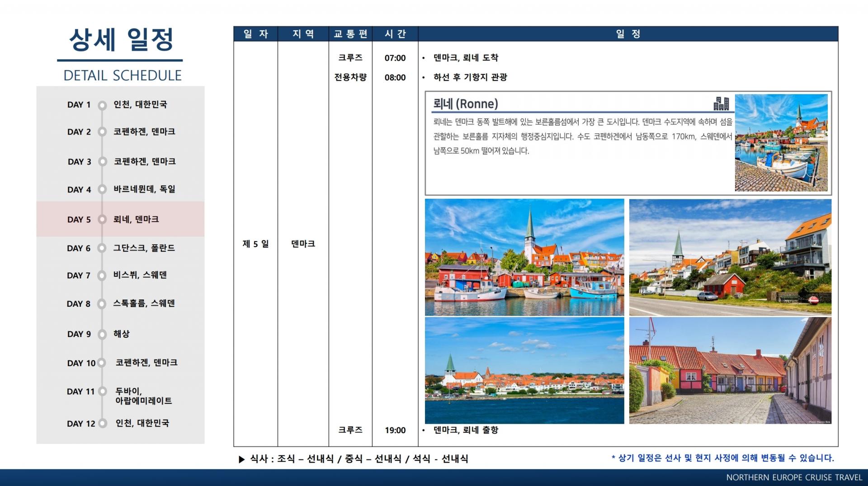Click the 상세 일정 page title

coord(121,40)
